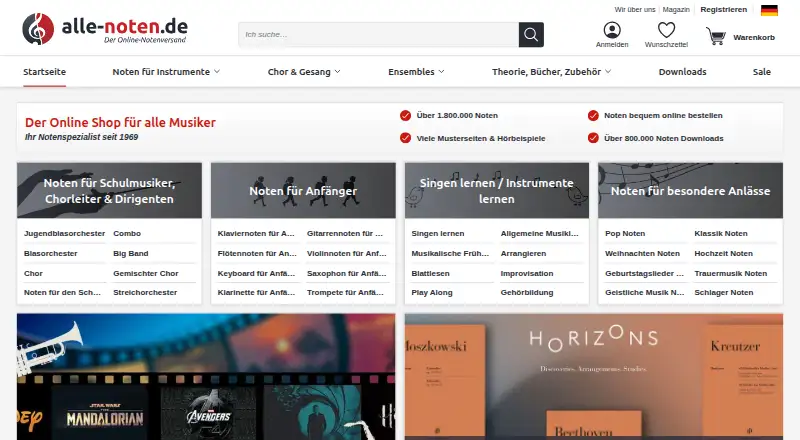Open the Gemischter Chor link
This screenshot has width=800, height=440.
point(146,273)
